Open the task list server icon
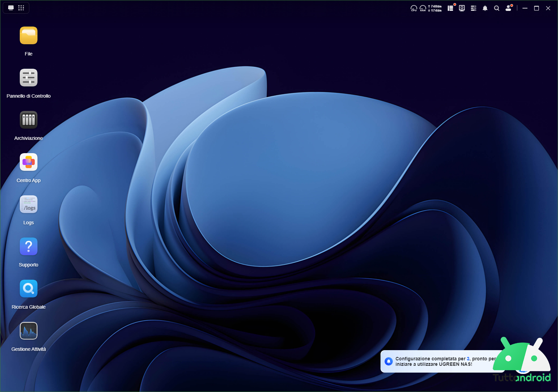This screenshot has width=558, height=392. click(x=474, y=8)
